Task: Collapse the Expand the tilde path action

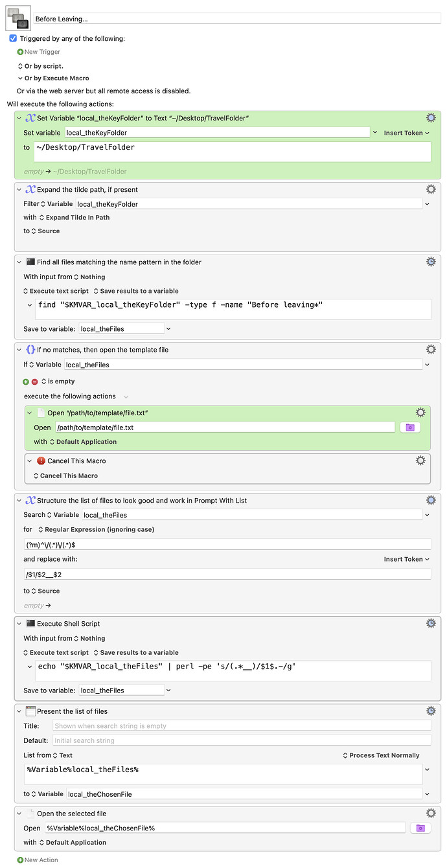Action: [19, 189]
